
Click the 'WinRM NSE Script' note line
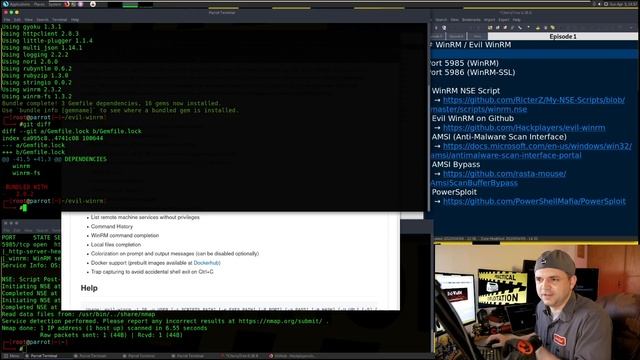tap(466, 91)
